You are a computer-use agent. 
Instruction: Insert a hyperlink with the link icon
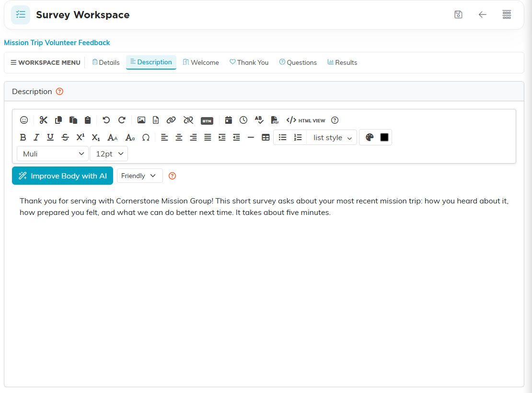[171, 120]
